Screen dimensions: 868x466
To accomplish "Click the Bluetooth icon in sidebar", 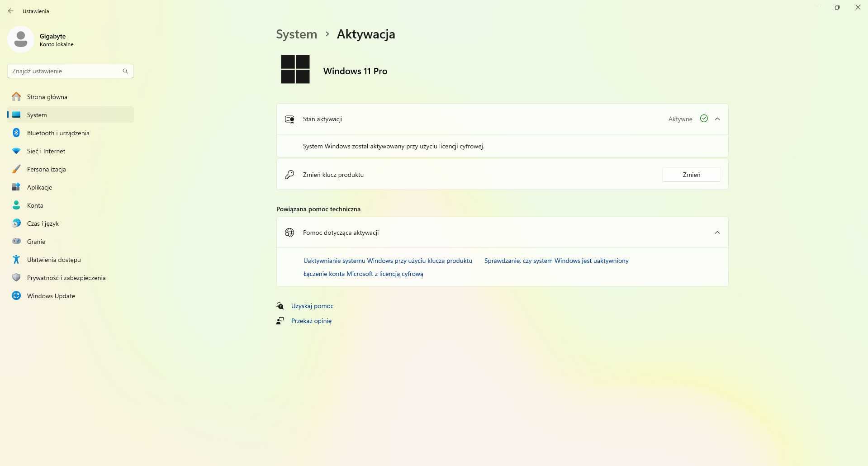I will 16,133.
